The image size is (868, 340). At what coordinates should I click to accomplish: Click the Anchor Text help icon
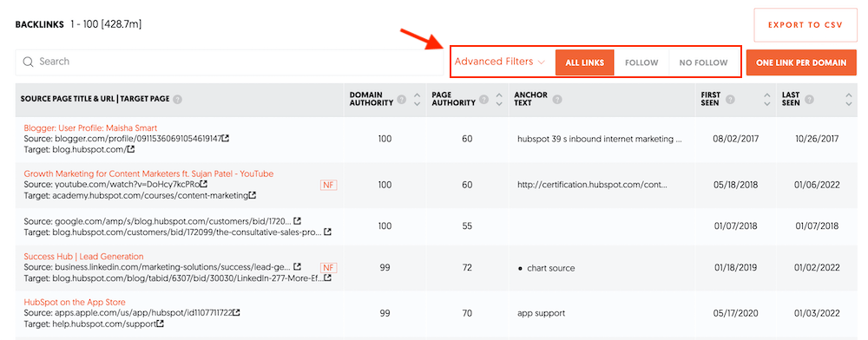click(x=557, y=100)
